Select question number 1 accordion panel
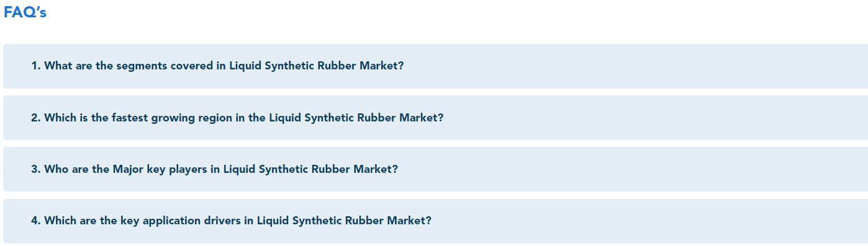The image size is (868, 246). tap(435, 66)
